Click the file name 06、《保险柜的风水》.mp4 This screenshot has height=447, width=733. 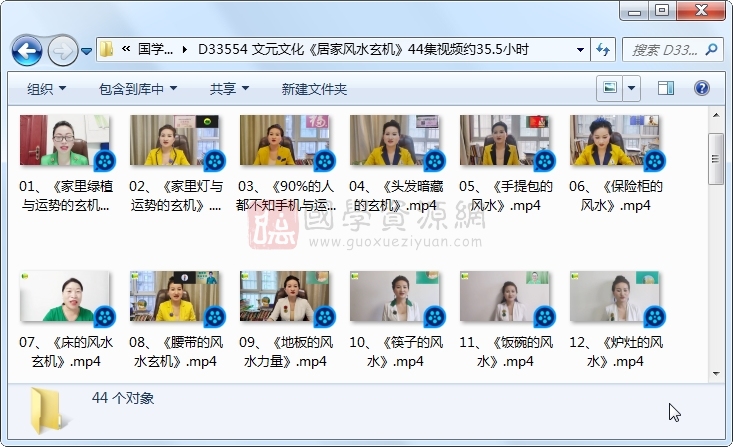tap(616, 196)
